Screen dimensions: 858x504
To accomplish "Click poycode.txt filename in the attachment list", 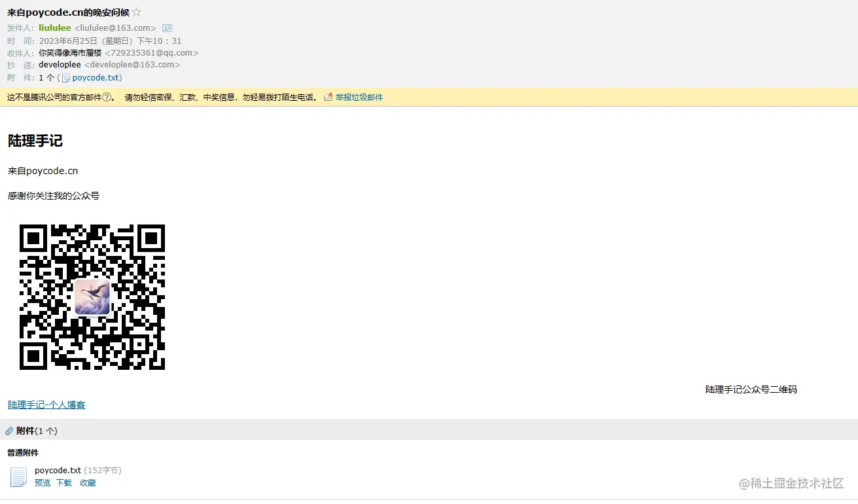I will coord(57,469).
